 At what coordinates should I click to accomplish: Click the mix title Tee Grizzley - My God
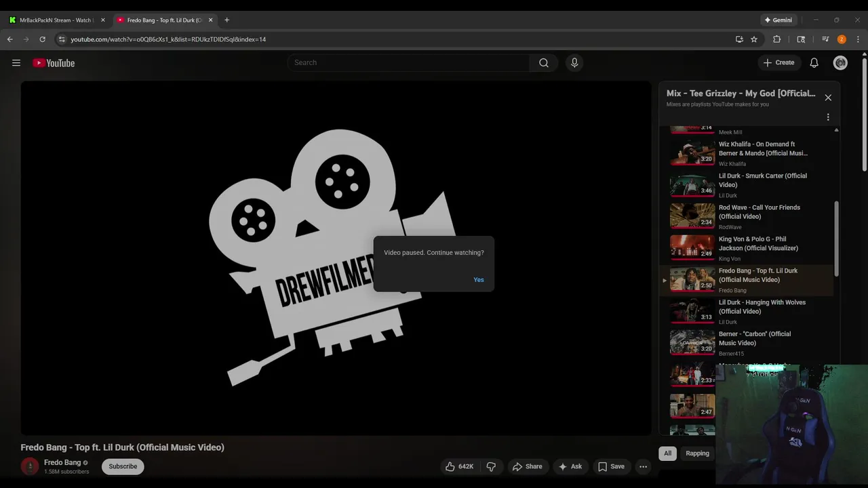(x=741, y=94)
